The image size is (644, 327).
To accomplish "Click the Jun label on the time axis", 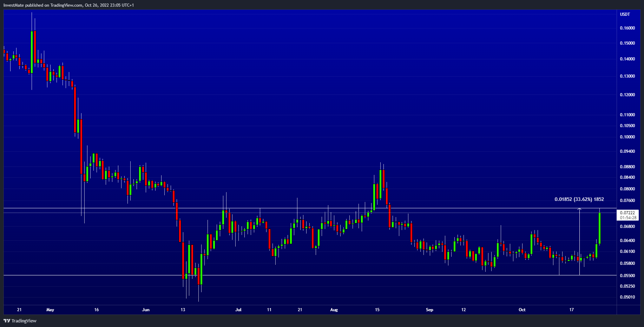I will [x=146, y=310].
